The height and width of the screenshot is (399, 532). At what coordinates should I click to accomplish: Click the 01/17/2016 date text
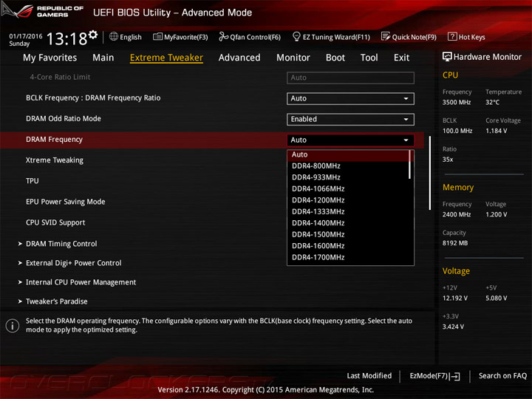point(26,36)
